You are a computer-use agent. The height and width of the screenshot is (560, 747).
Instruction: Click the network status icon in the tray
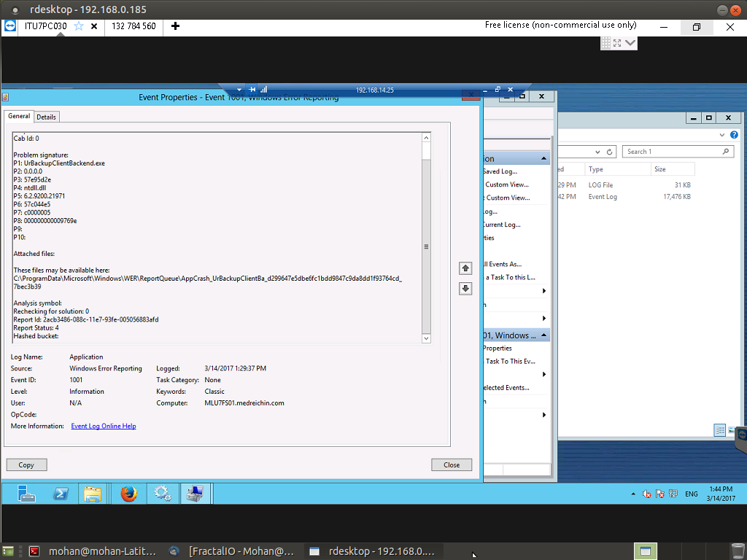[672, 494]
